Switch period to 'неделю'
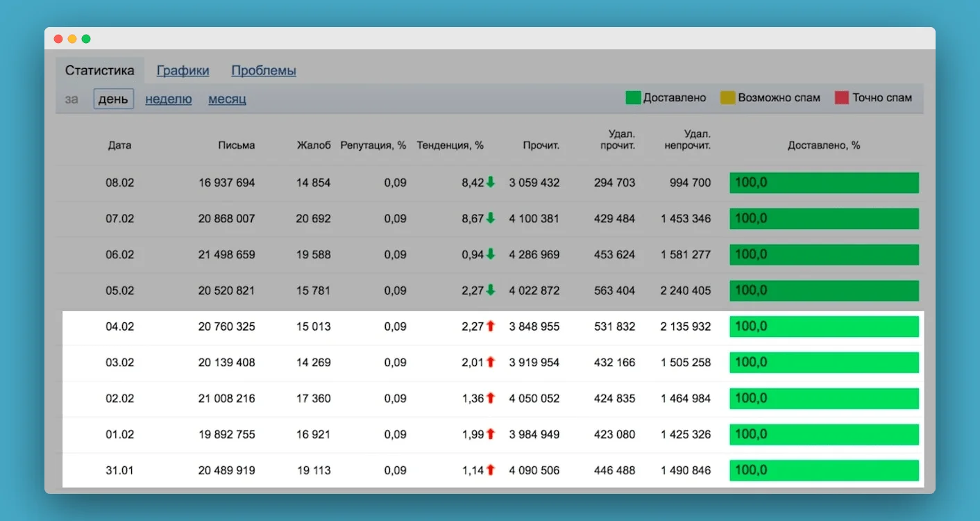 (x=169, y=99)
